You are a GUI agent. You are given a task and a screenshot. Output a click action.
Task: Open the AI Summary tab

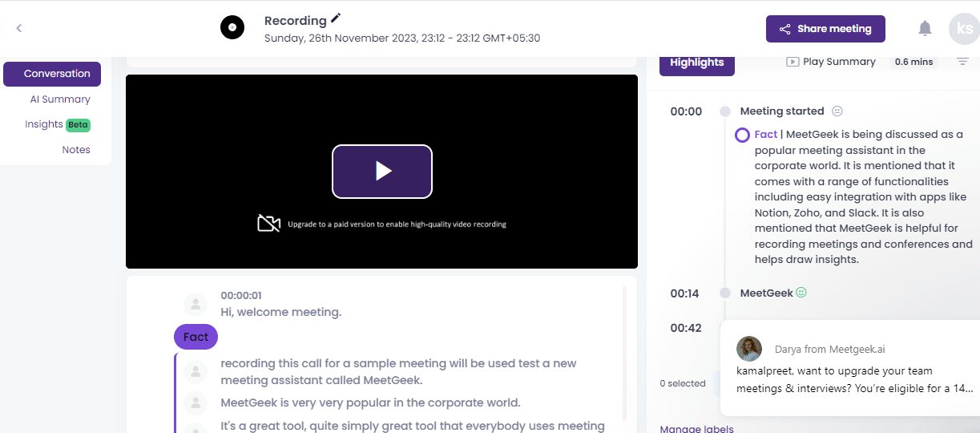tap(60, 99)
